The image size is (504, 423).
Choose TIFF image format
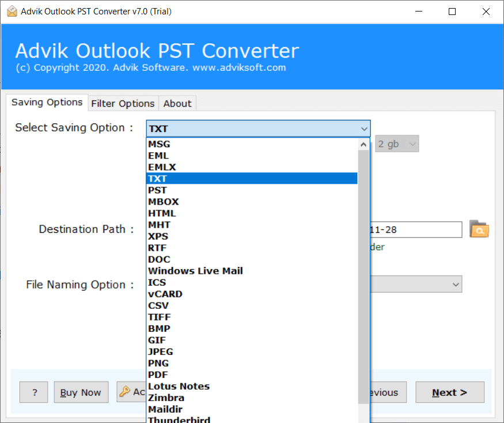(x=252, y=317)
